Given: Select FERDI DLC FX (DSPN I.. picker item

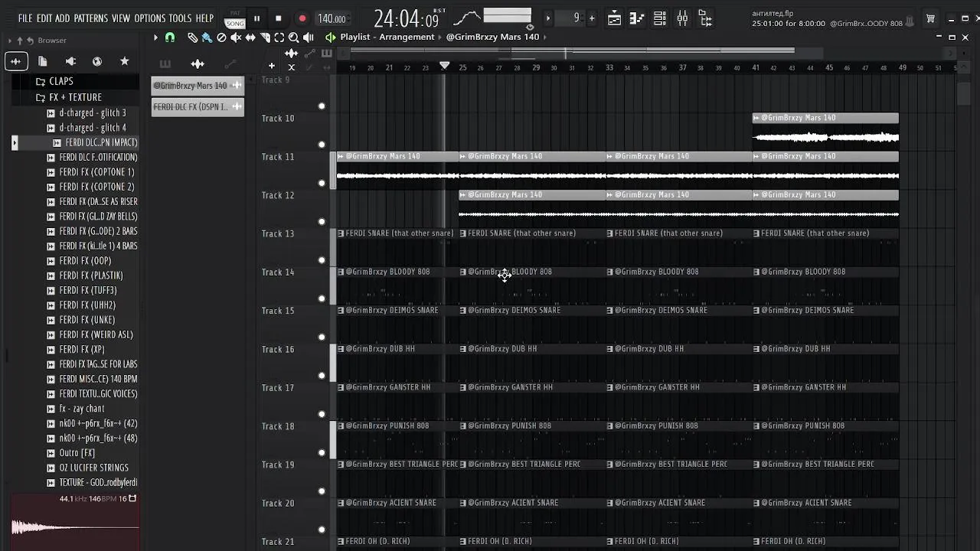Looking at the screenshot, I should [x=198, y=107].
